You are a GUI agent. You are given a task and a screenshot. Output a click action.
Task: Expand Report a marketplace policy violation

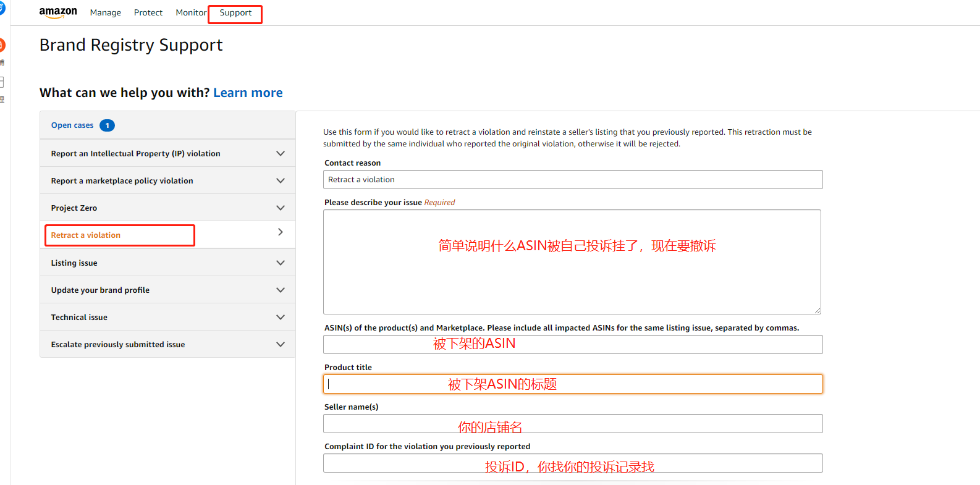[x=167, y=180]
